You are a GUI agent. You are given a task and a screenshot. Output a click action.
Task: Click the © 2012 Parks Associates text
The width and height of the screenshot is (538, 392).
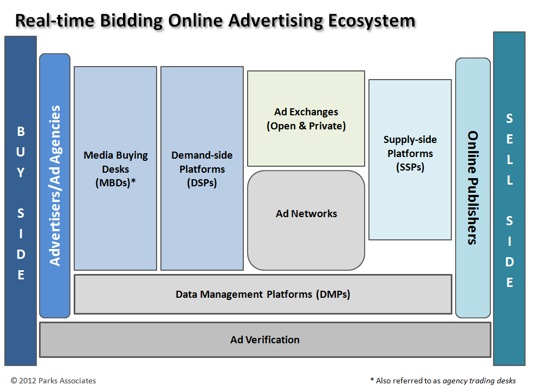coord(53,381)
